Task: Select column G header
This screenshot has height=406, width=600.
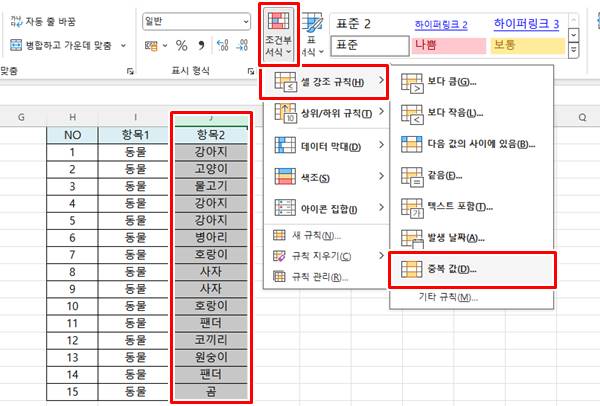Action: (21, 117)
